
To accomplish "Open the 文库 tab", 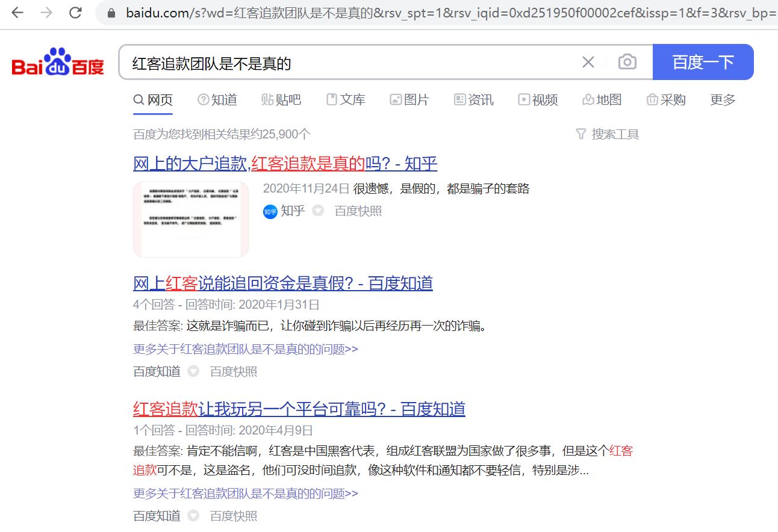I will coord(346,100).
